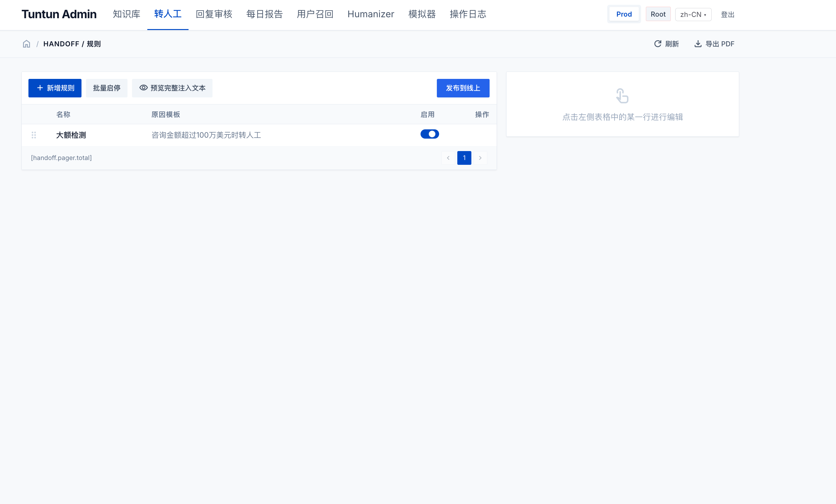This screenshot has width=836, height=504.
Task: Click the Tuntun Admin logo title
Action: coord(59,14)
